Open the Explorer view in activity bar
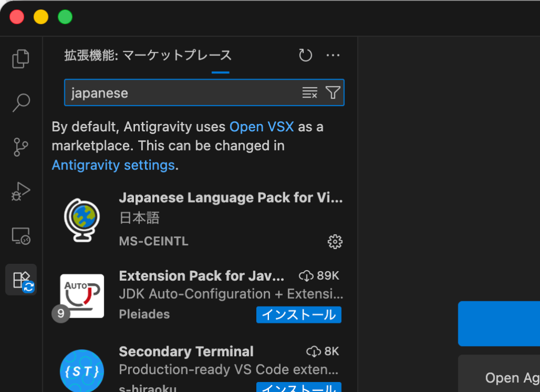540x392 pixels. pos(21,59)
